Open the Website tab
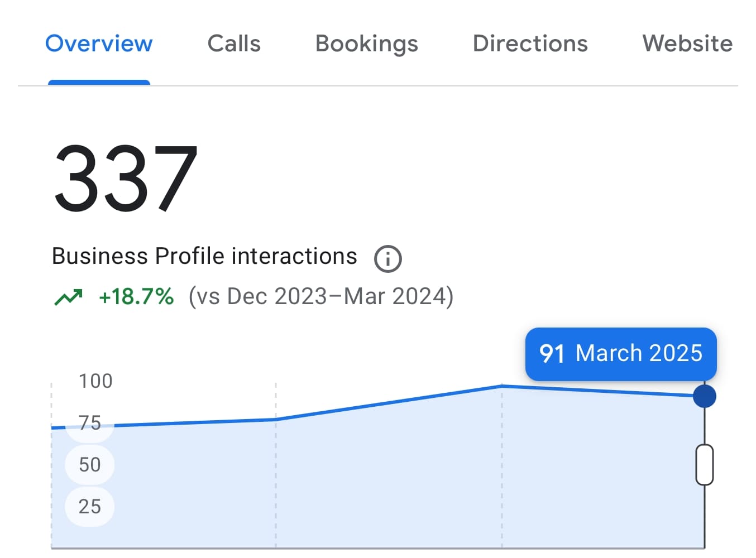Viewport: 756px width, 558px height. (687, 44)
